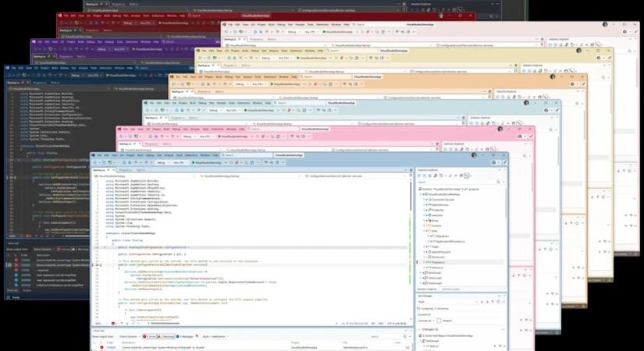
Task: Collapse the Changes section in Git Changes panel
Action: coord(419,329)
